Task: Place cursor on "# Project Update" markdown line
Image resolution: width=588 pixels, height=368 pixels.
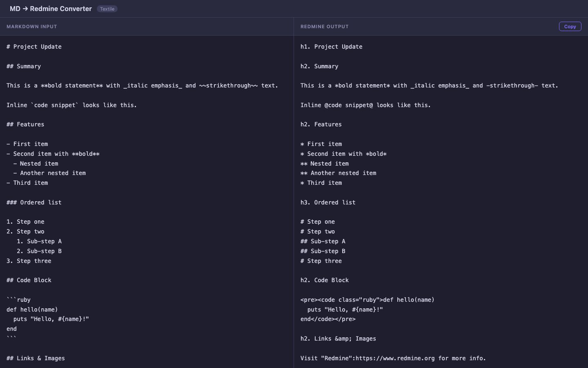Action: coord(34,47)
